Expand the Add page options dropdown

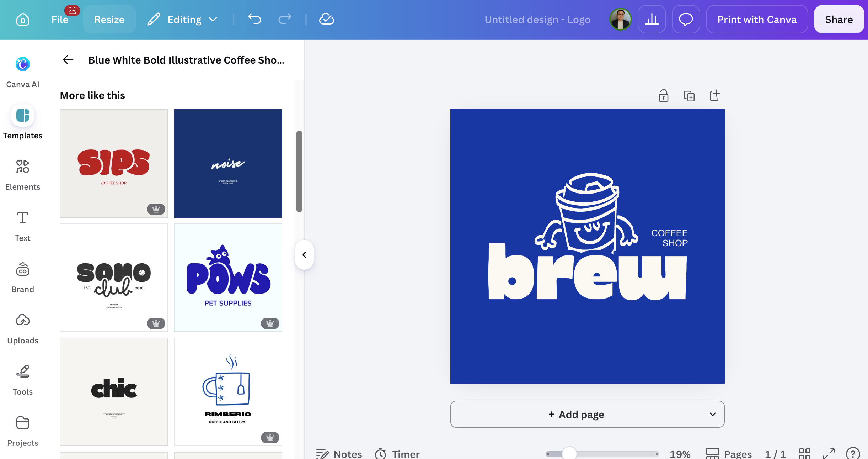713,414
